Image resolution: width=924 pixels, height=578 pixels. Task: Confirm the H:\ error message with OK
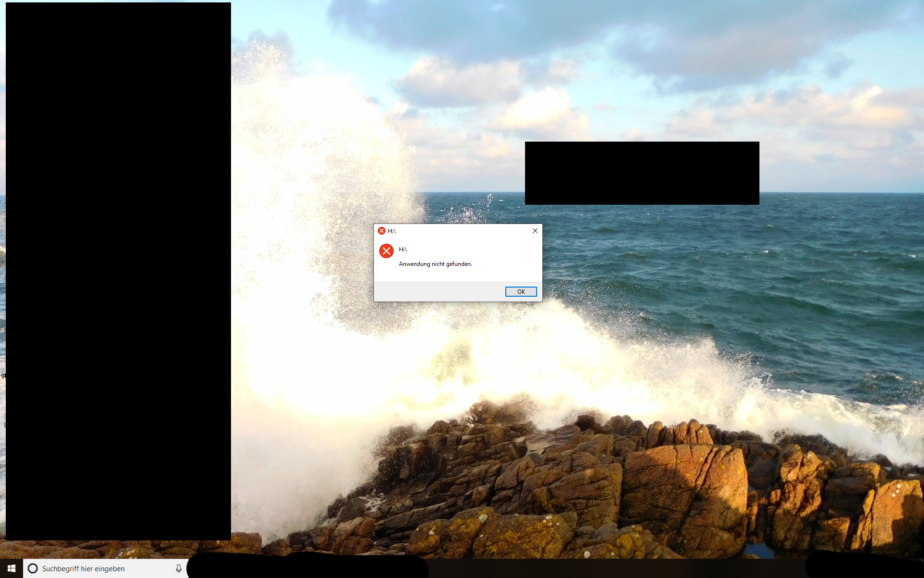click(521, 291)
